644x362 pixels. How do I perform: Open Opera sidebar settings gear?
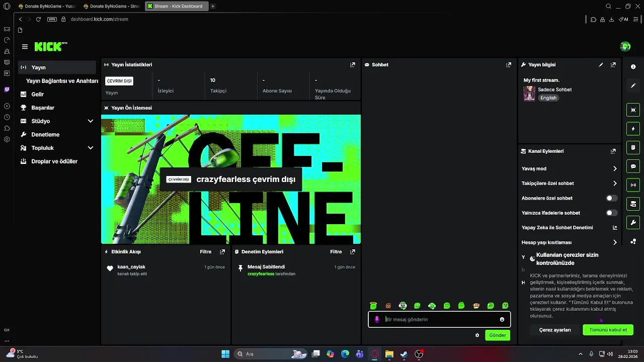point(7,139)
